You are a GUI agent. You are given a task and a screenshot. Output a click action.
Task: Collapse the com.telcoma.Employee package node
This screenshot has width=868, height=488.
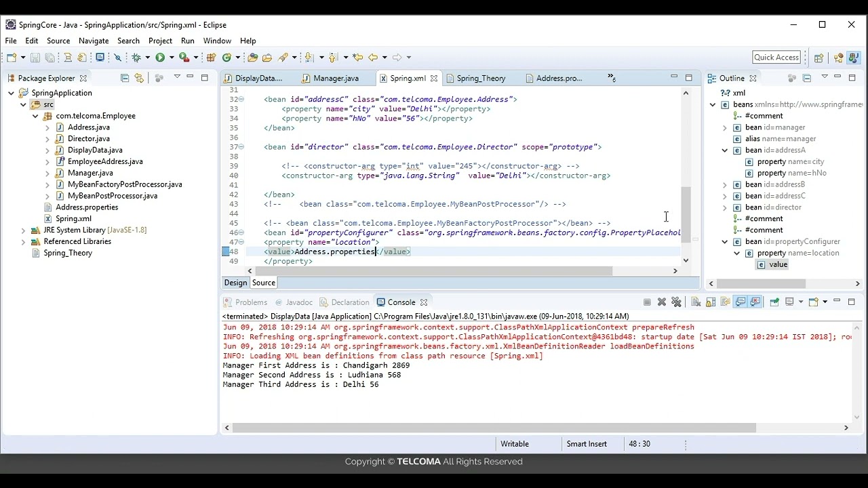(35, 116)
